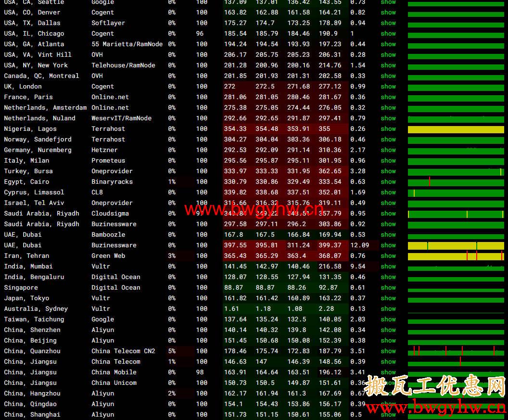Click Dubai Buzinessware yellow graph bar
This screenshot has width=508, height=420.
(456, 246)
